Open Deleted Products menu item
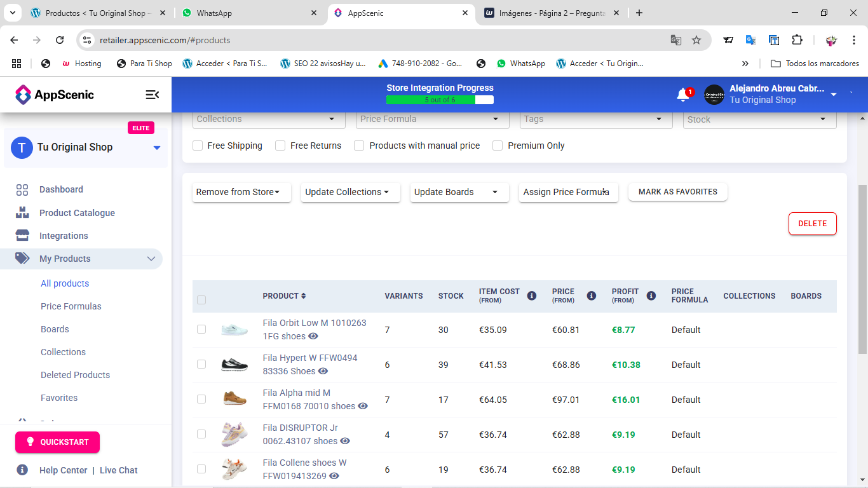 coord(75,375)
